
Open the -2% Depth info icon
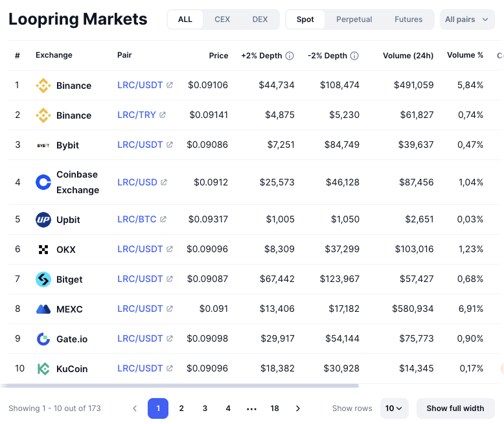tap(354, 56)
